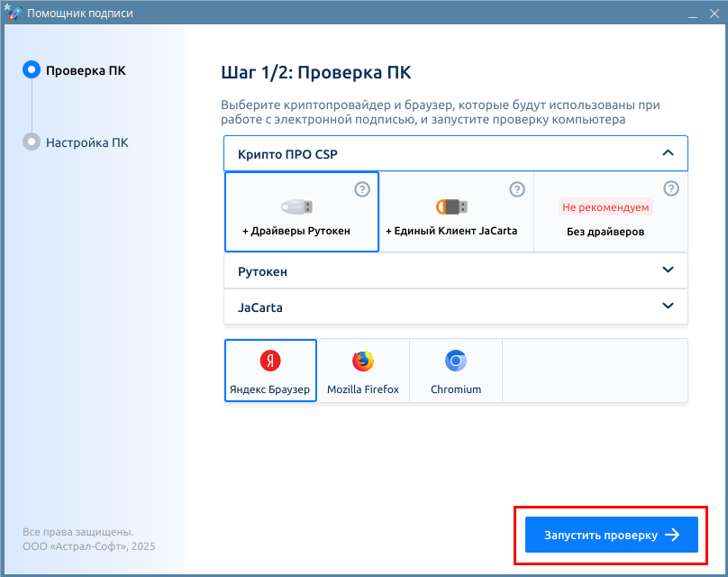
Task: Click the Все права защищены text
Action: [x=78, y=532]
